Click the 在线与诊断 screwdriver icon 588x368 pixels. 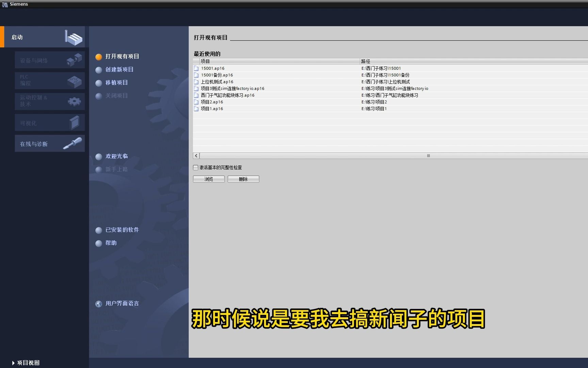(x=72, y=143)
